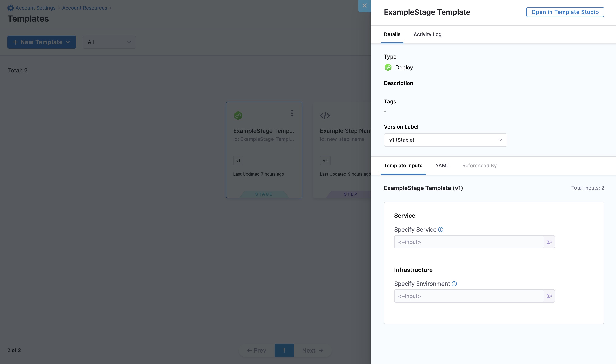This screenshot has width=616, height=364.
Task: Click the Specify Service input field
Action: (468, 242)
